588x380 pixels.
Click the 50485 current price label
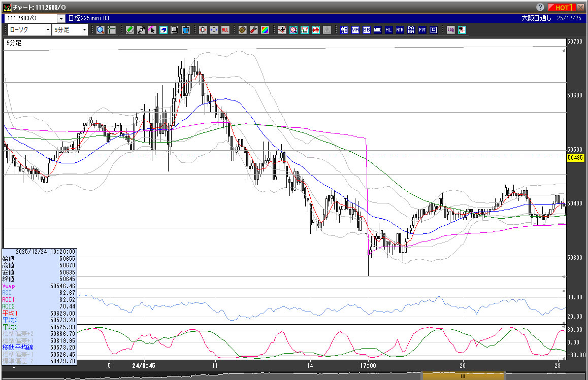pos(576,158)
